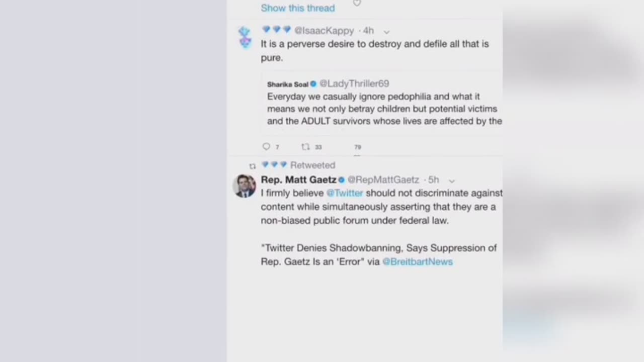Click small retweet icon beside Retweeted label
This screenshot has height=362, width=644.
253,165
